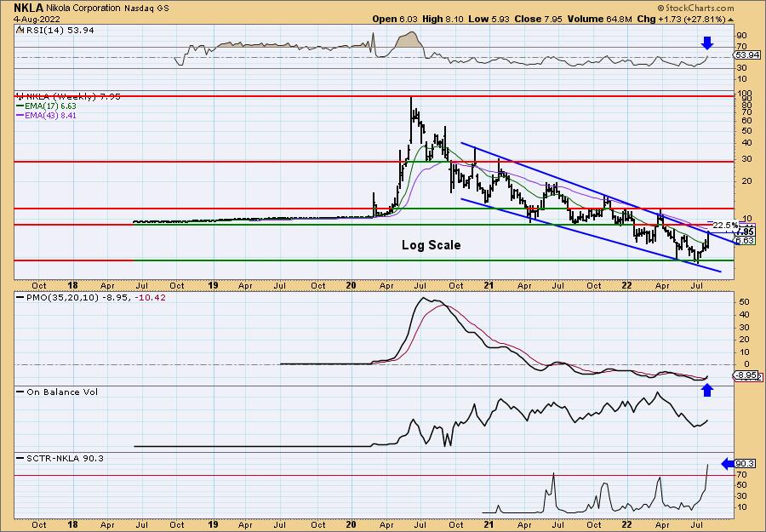Click the SCTR-NKLA 90.3 indicator label
Screen dimensions: 766x532
[x=65, y=458]
